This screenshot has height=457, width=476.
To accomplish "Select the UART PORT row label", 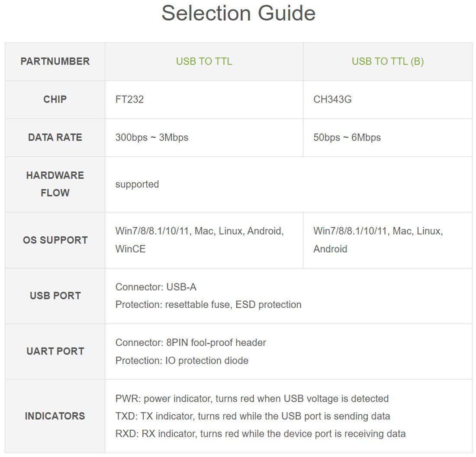I will 55,351.
